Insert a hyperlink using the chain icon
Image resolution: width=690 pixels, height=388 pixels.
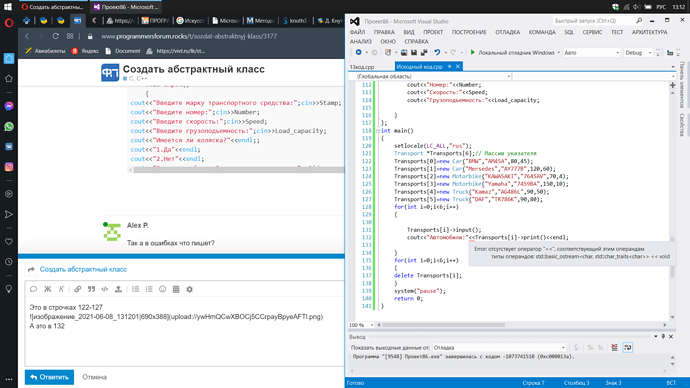pos(77,289)
